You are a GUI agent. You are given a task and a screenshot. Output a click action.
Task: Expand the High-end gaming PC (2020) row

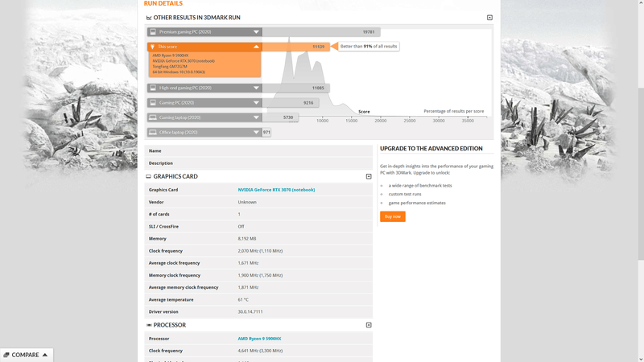(x=256, y=88)
